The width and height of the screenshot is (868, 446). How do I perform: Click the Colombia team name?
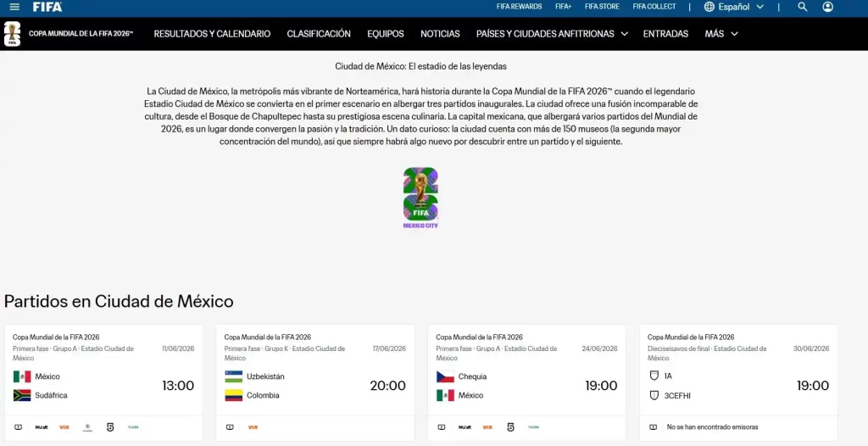click(x=263, y=396)
